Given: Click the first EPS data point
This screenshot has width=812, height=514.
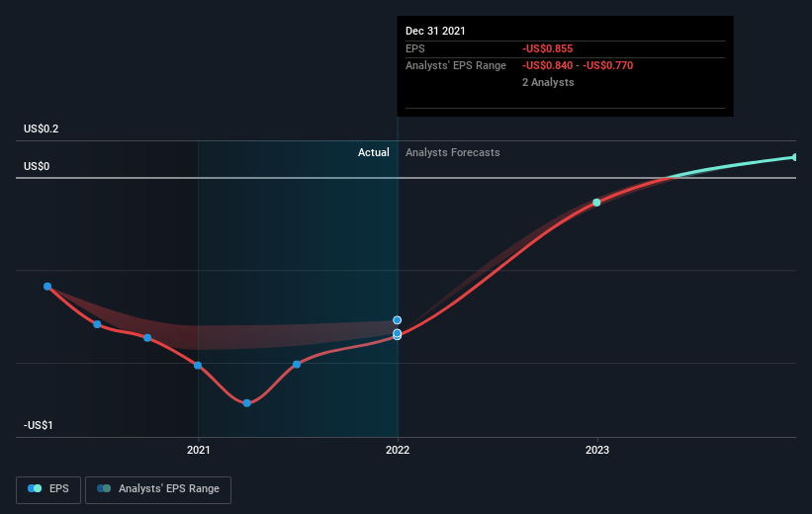Looking at the screenshot, I should [x=47, y=287].
